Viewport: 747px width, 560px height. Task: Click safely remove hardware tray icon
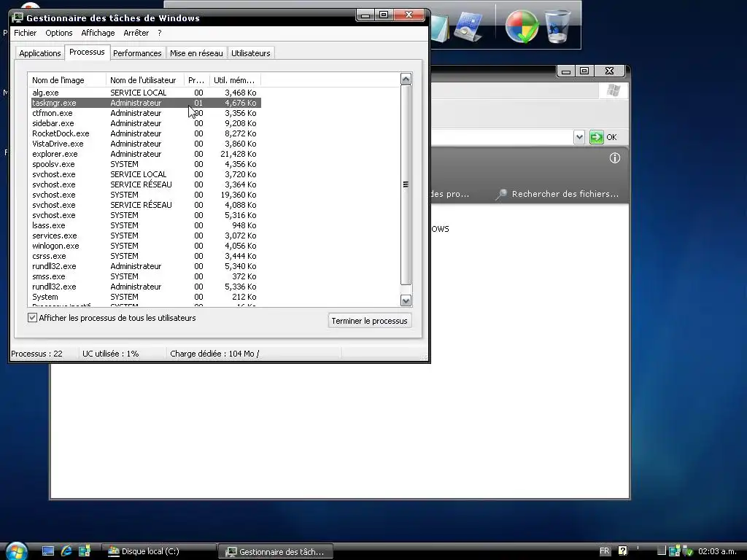[687, 551]
